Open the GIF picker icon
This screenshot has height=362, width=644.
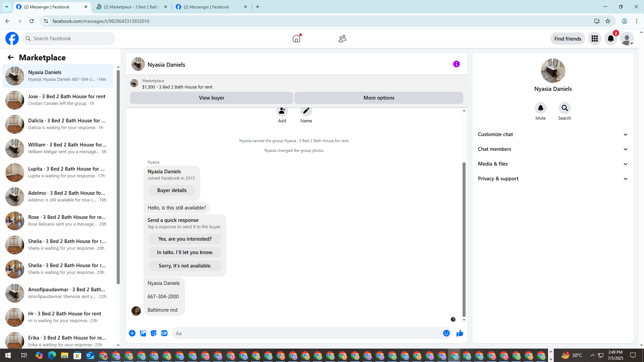164,333
